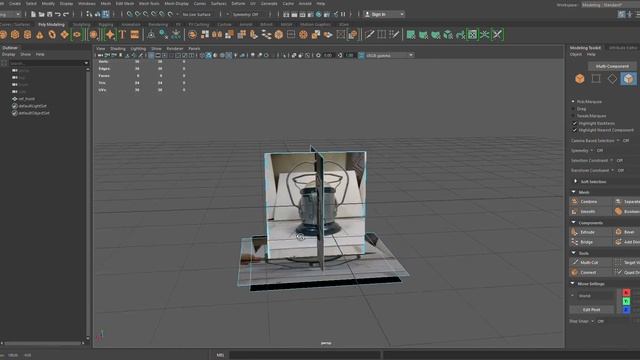Select Pick/Marquee radio option
640x360 pixels.
pos(573,102)
